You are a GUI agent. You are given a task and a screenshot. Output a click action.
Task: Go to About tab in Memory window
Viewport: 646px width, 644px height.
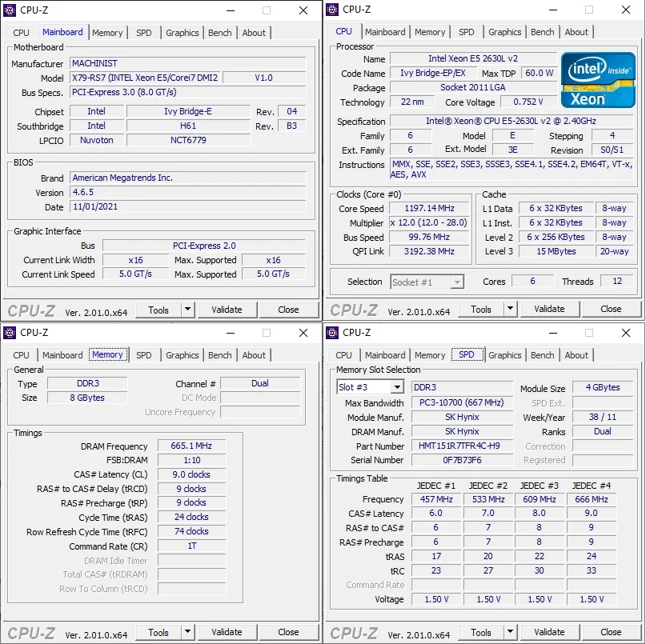click(x=254, y=355)
